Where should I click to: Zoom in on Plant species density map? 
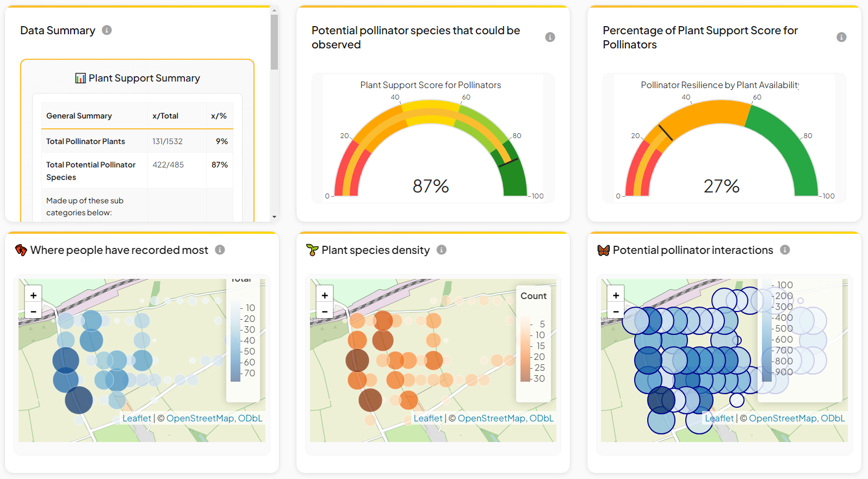pyautogui.click(x=325, y=295)
